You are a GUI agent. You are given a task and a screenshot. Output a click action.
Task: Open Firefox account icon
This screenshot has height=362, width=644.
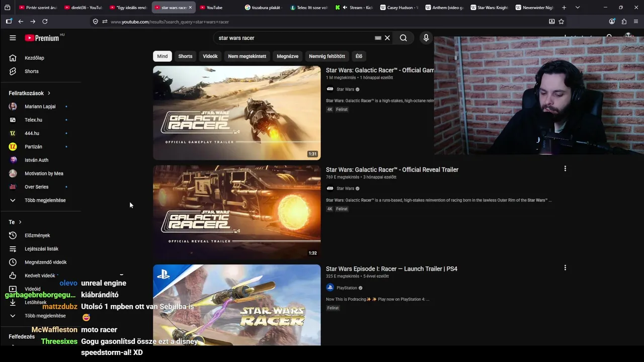[612, 22]
